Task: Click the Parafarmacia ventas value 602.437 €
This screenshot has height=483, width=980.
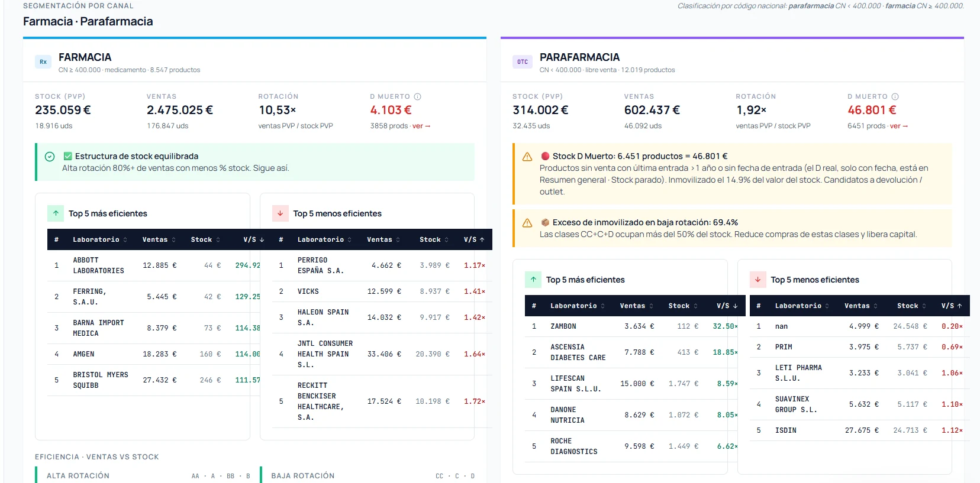Action: click(x=652, y=110)
